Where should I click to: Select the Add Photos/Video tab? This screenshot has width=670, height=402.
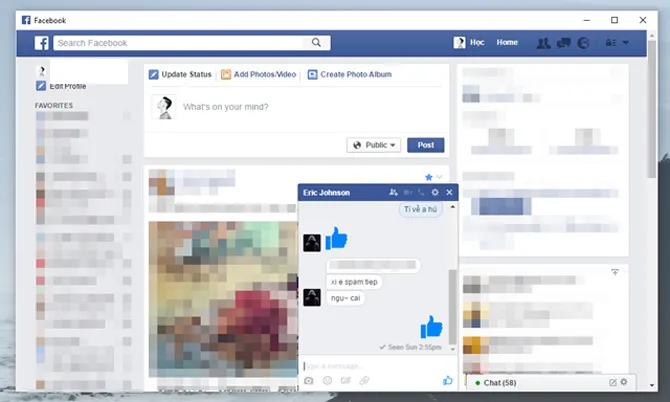(x=259, y=74)
